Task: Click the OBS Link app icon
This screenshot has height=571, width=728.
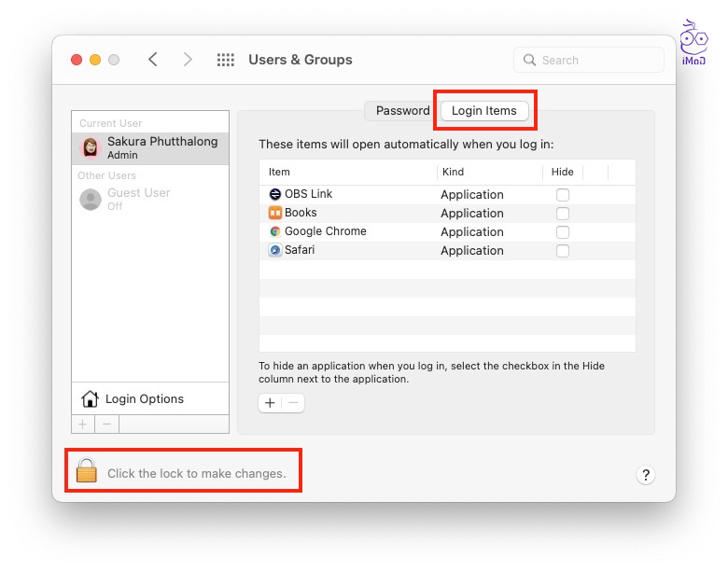Action: click(x=275, y=194)
